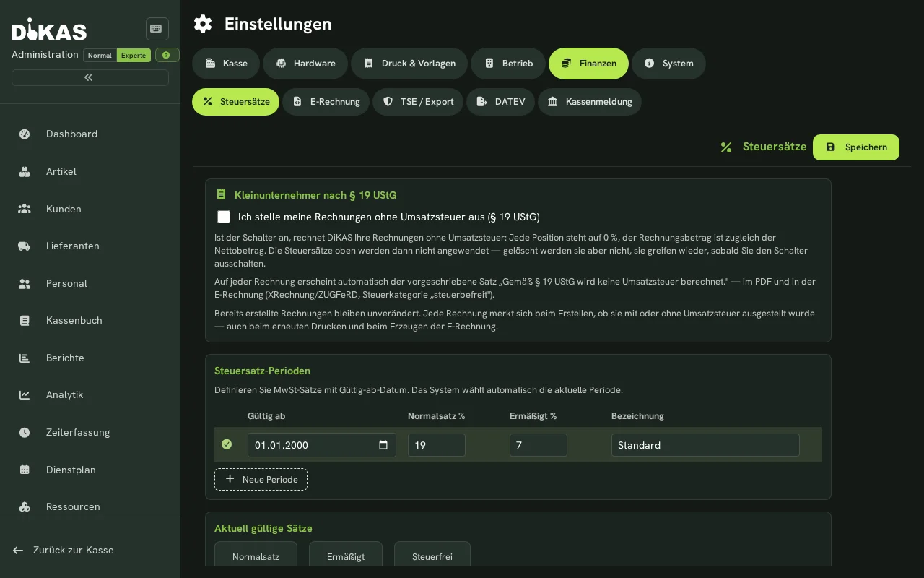Open Dashboard from the sidebar
This screenshot has width=924, height=578.
pos(90,134)
